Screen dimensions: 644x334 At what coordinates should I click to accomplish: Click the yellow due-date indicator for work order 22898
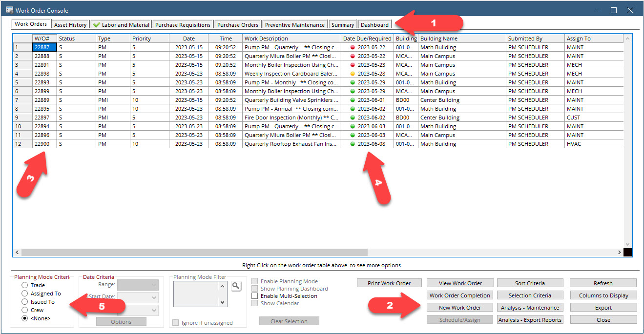(353, 74)
